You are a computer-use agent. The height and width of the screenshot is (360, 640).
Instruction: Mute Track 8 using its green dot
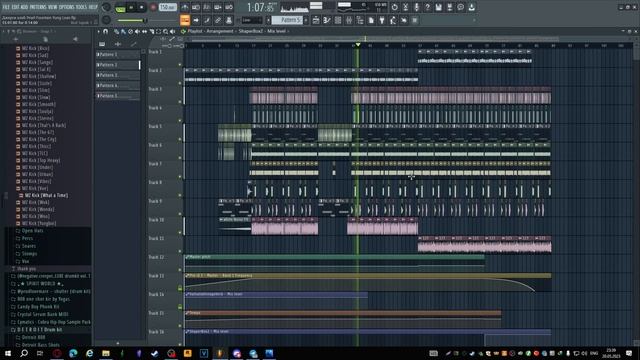(180, 195)
